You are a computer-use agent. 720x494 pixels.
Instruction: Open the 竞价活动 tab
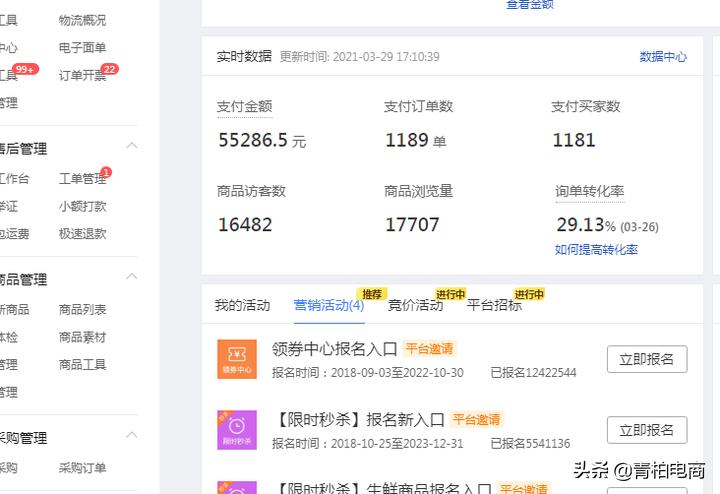(416, 305)
